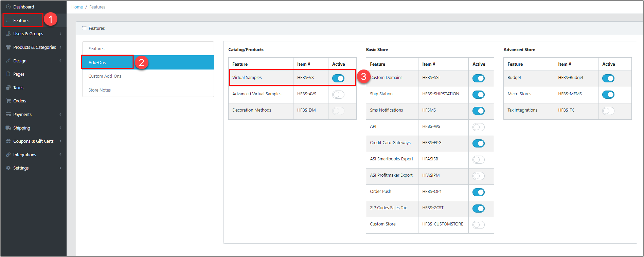Click the Tax Integrations feature name
Screen dimensions: 644x257
tap(522, 110)
